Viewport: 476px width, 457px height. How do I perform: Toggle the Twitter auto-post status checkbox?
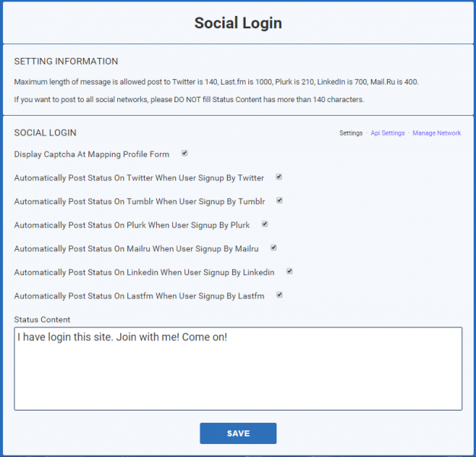[x=279, y=177]
